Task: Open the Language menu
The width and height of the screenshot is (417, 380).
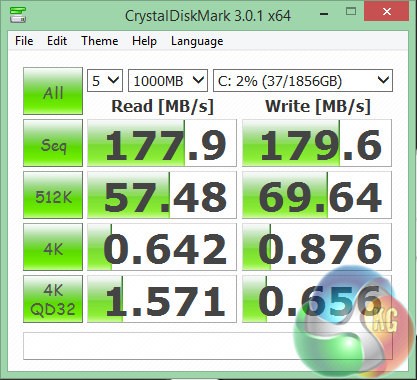Action: pos(197,41)
